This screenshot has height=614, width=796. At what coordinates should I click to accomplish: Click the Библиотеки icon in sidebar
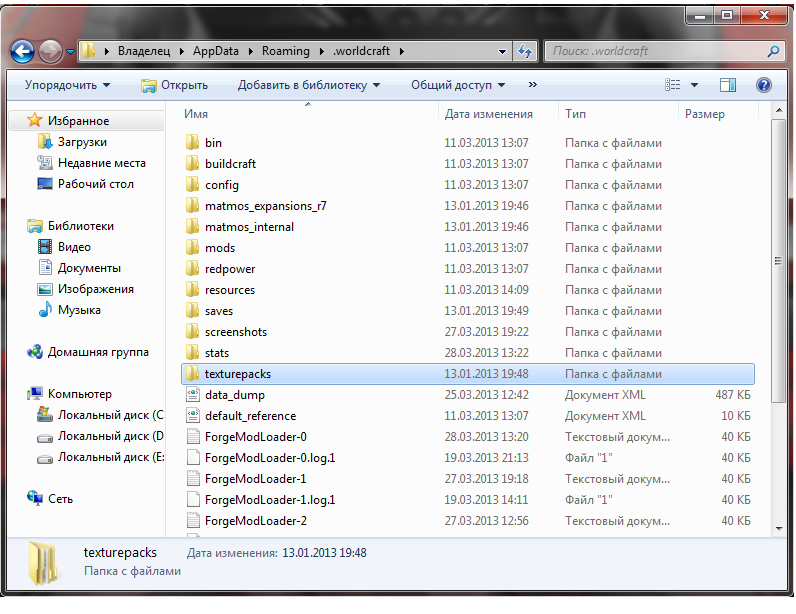coord(35,225)
